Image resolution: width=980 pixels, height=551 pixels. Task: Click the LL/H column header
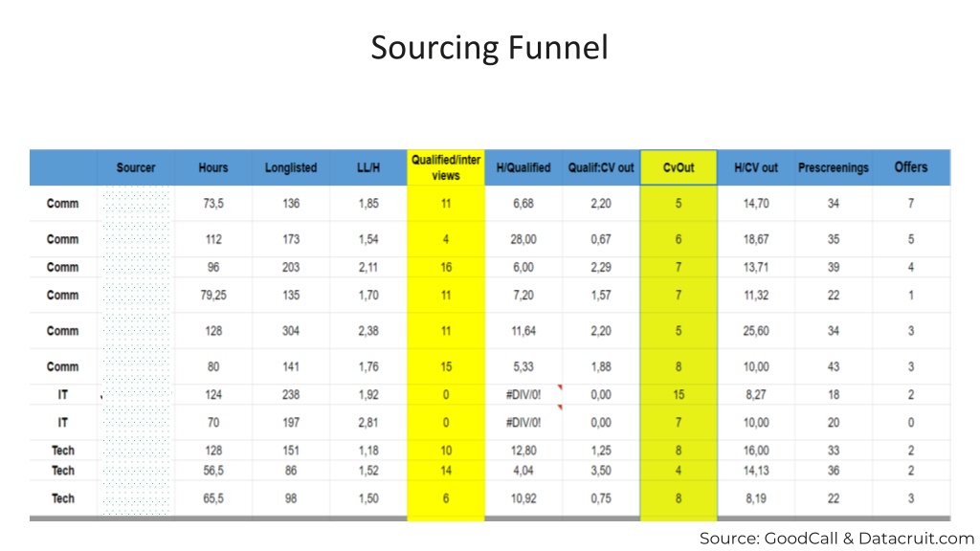368,167
